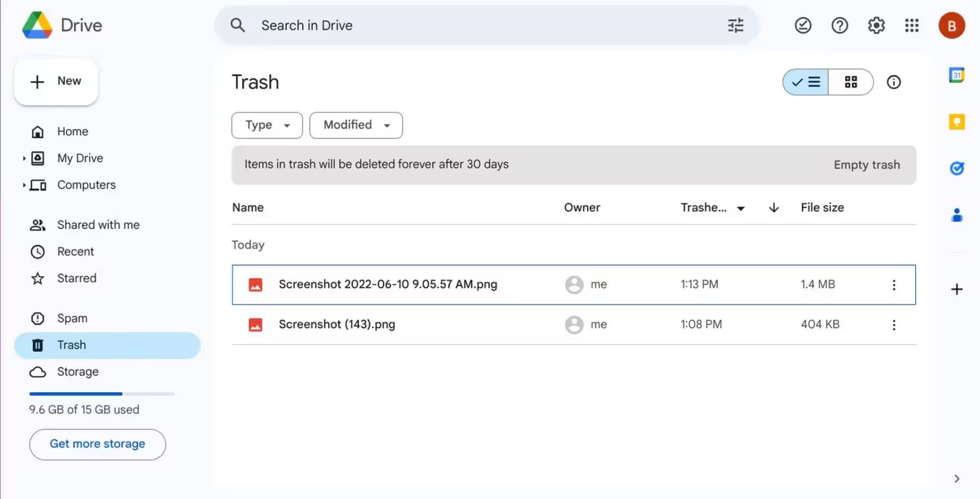Switch to grid layout view

pos(851,82)
